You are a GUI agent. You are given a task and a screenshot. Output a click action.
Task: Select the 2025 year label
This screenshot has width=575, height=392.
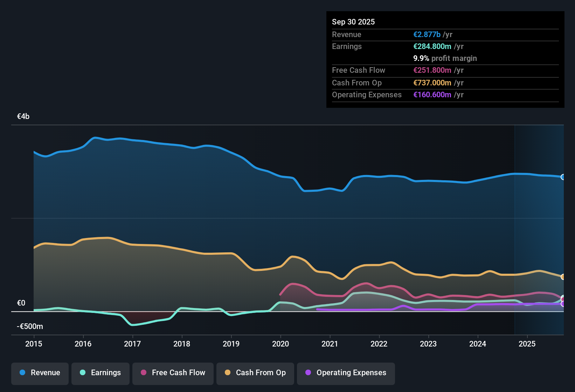(527, 344)
